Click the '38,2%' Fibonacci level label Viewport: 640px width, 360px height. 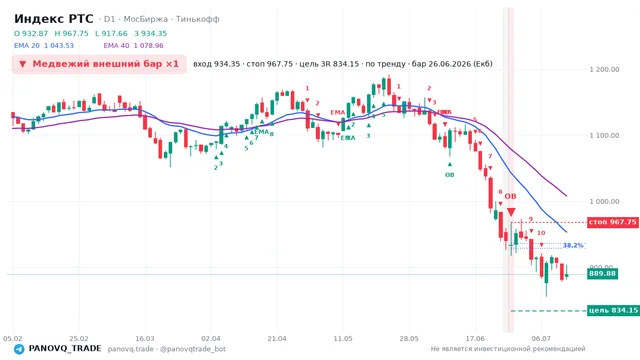[x=573, y=245]
